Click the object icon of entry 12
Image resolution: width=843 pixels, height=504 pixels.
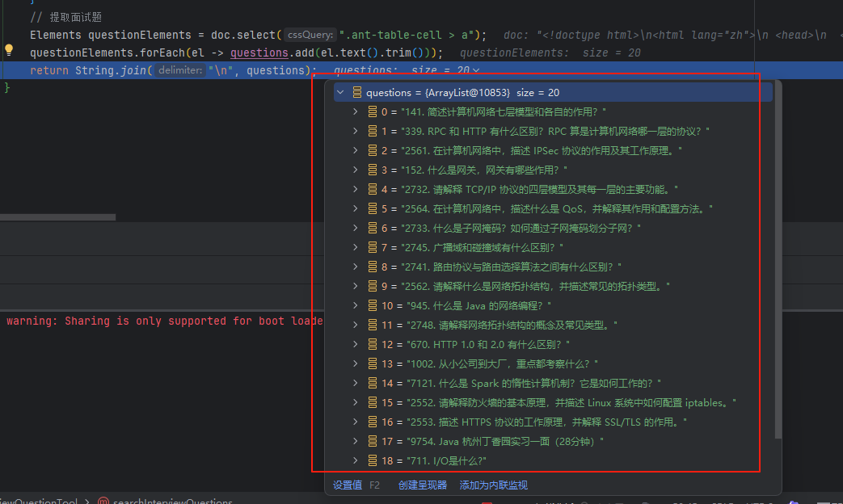(x=372, y=344)
